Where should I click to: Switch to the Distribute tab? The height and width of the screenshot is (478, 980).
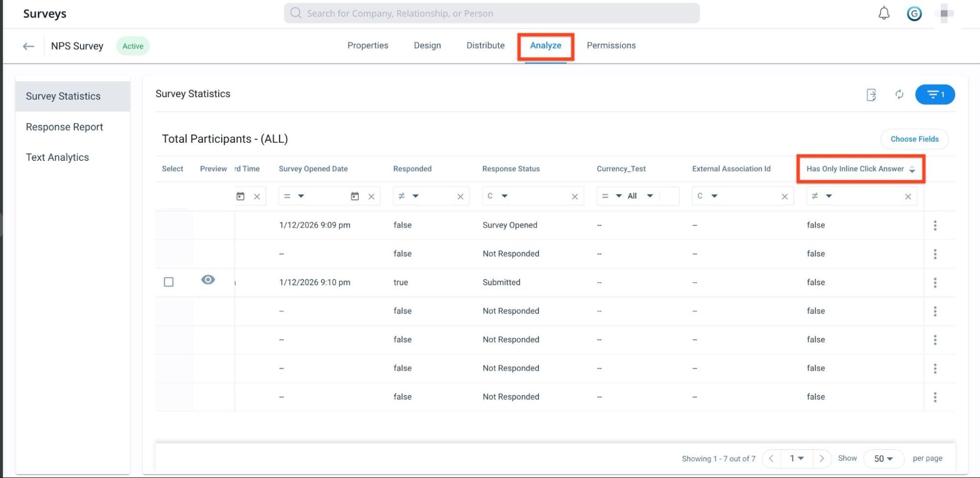point(485,46)
